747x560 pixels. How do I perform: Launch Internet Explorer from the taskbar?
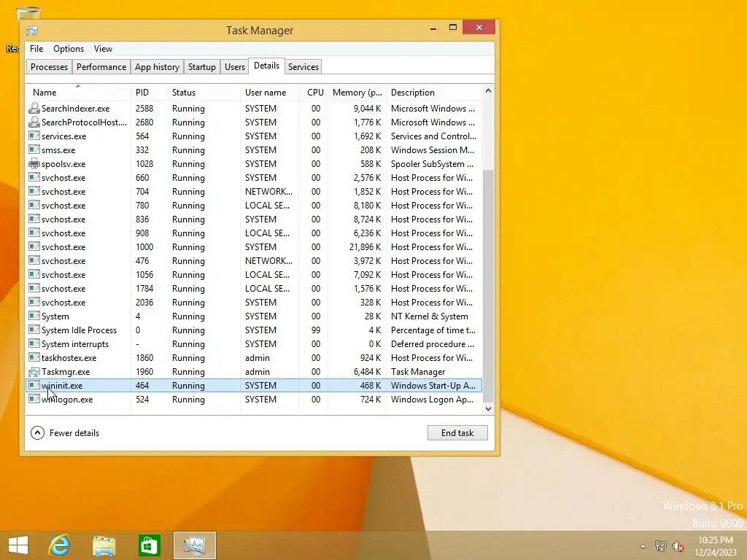point(60,545)
